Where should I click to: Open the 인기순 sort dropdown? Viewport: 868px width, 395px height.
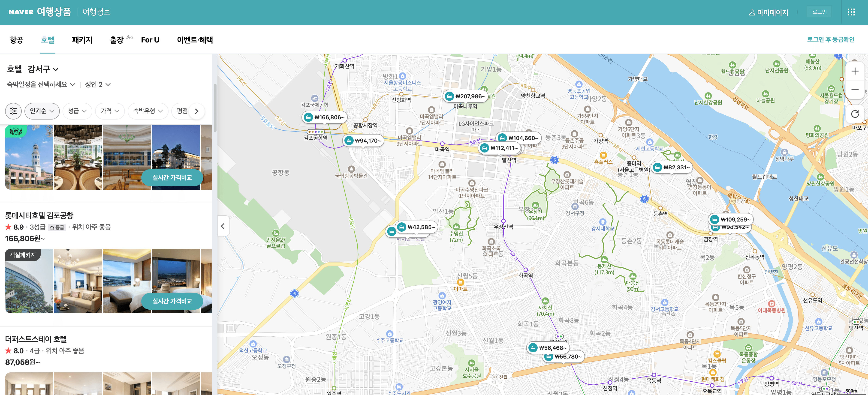[x=42, y=111]
